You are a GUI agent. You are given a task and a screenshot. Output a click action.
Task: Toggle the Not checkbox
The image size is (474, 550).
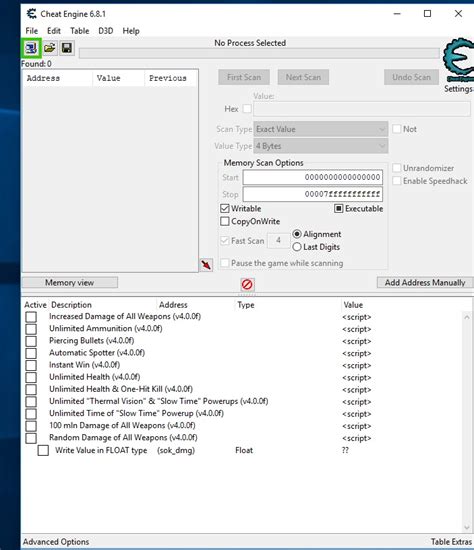pyautogui.click(x=397, y=129)
